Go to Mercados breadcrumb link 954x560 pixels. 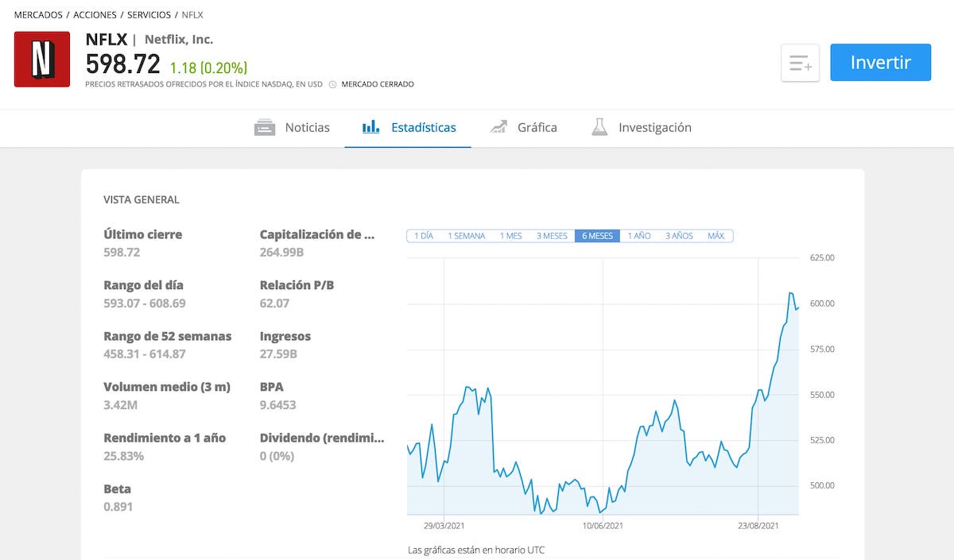coord(38,15)
